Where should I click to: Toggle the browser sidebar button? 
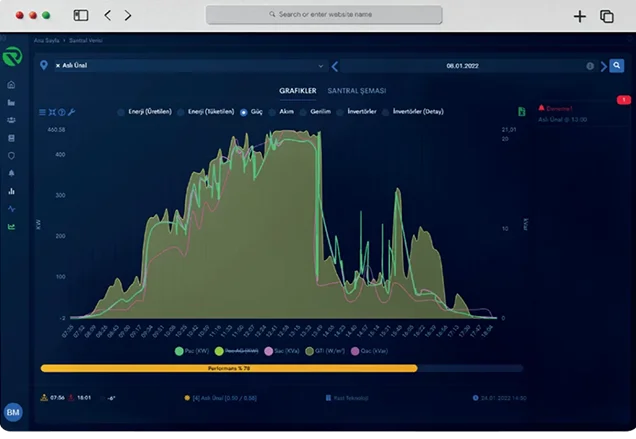point(81,15)
